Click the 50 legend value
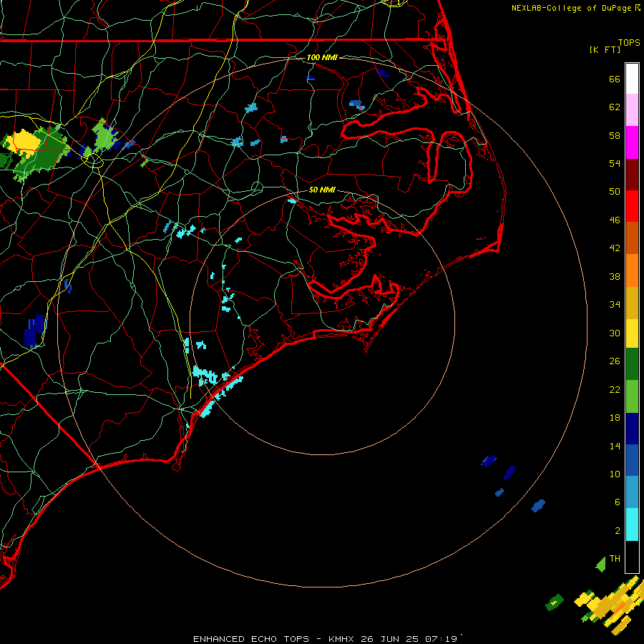This screenshot has width=644, height=644. [615, 191]
